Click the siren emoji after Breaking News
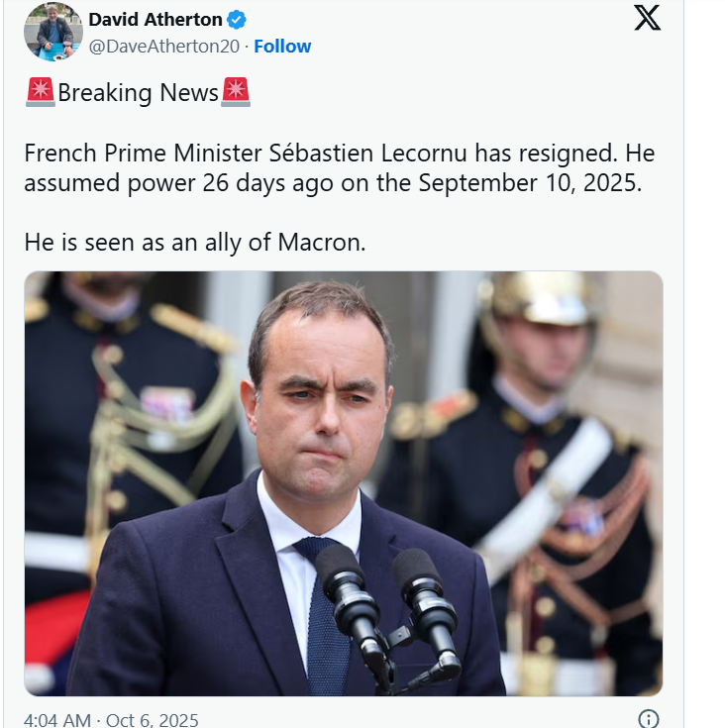 (236, 93)
